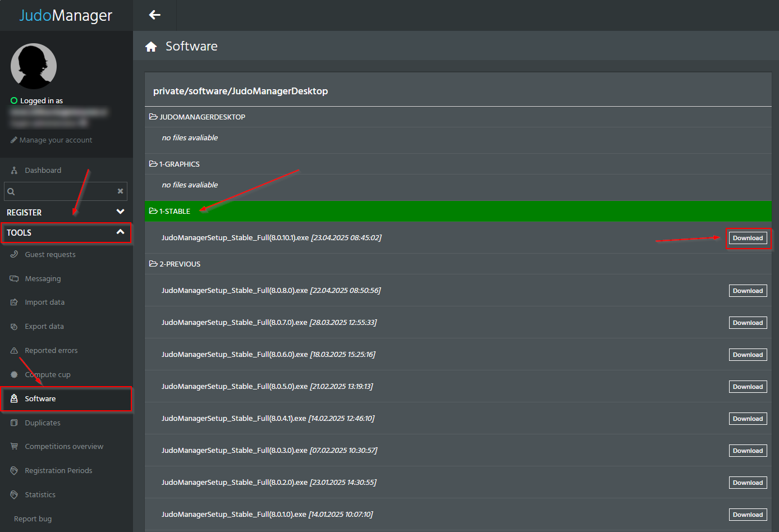The height and width of the screenshot is (532, 779).
Task: Go to Export data
Action: (x=44, y=327)
